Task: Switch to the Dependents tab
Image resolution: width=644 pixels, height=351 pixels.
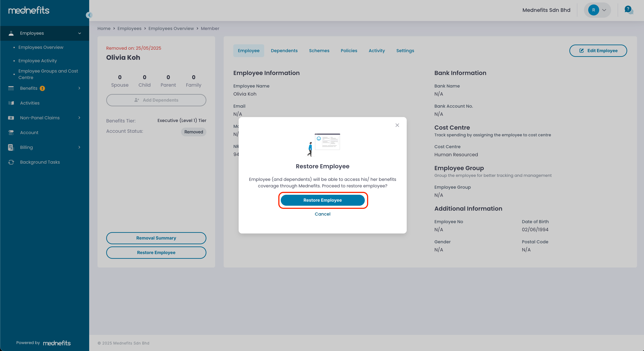Action: coord(284,51)
